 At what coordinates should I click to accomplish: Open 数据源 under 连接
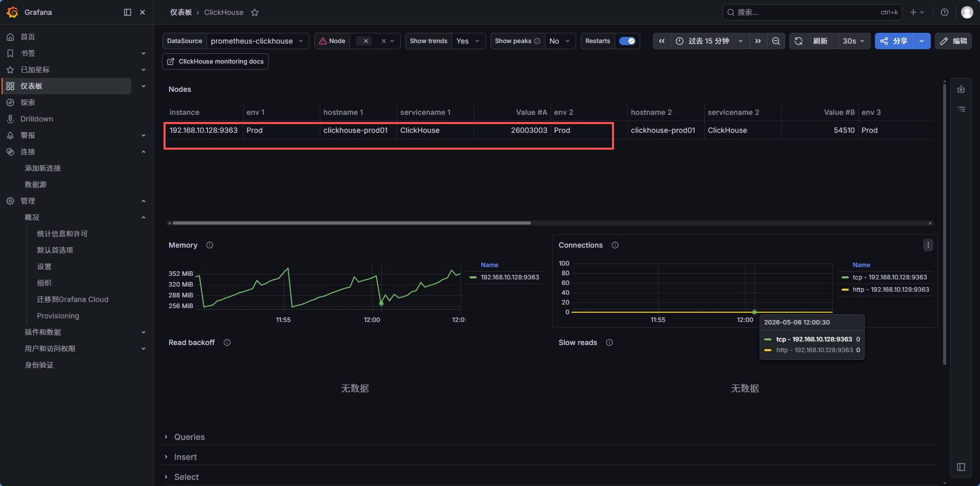point(35,185)
